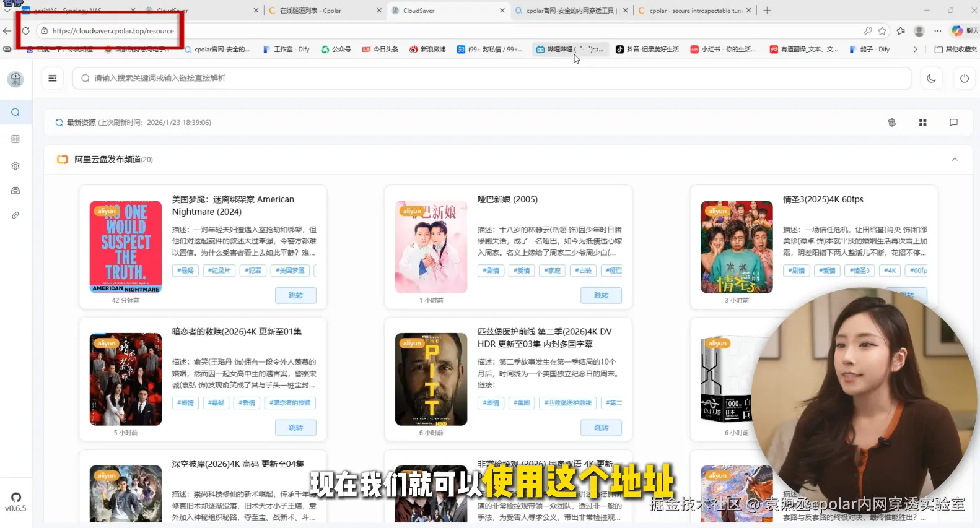Screen dimensions: 980x528
Task: Click title 深空彼岸(2026)4K 高码 更新至04集
Action: pyautogui.click(x=238, y=464)
